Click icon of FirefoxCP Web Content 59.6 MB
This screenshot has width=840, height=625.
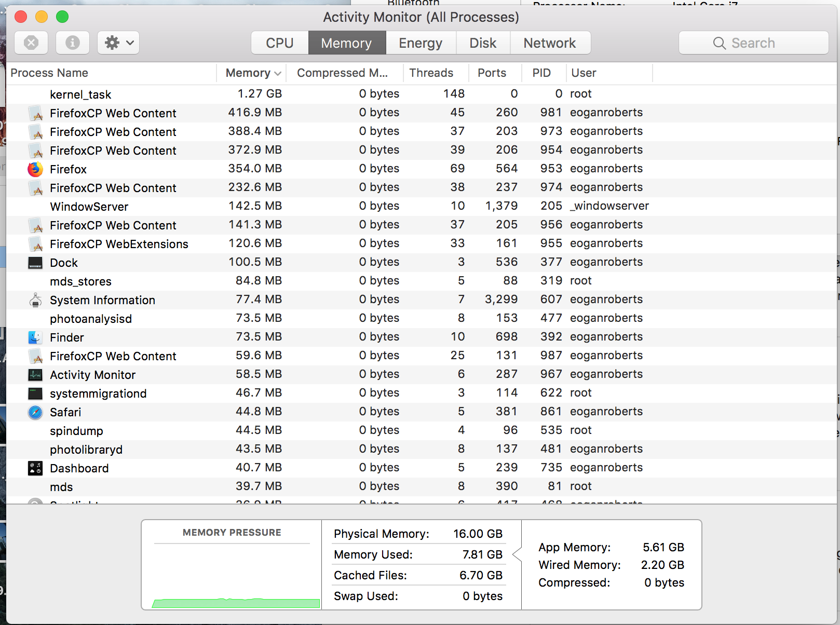tap(35, 356)
